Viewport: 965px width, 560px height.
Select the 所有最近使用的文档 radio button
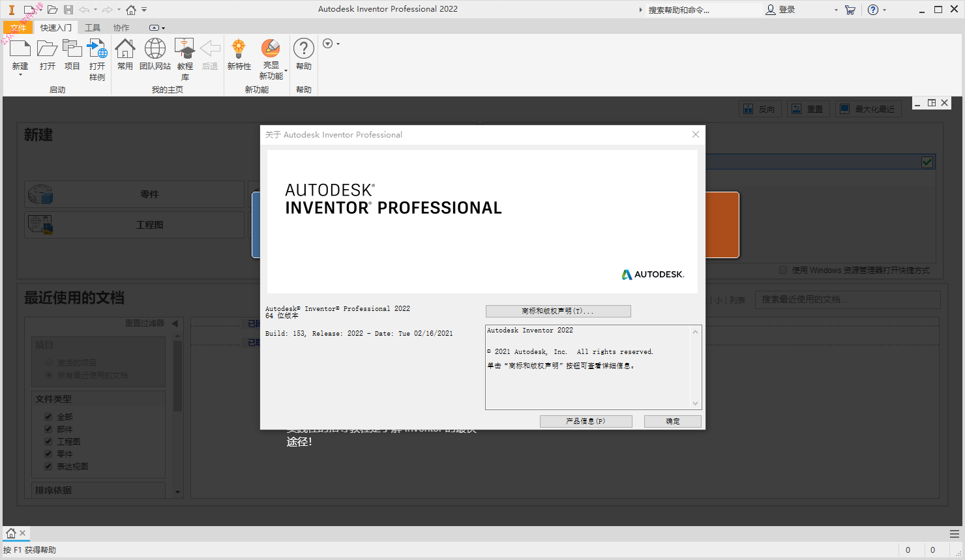(49, 375)
